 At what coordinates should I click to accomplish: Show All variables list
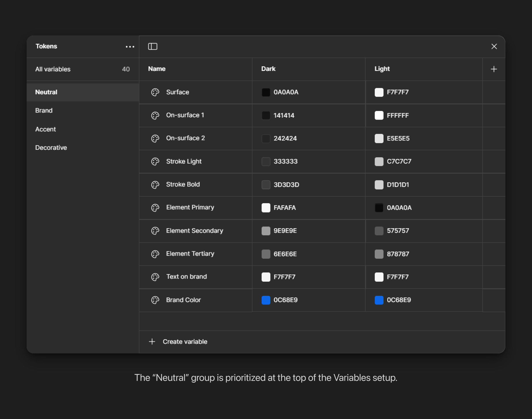pos(83,69)
